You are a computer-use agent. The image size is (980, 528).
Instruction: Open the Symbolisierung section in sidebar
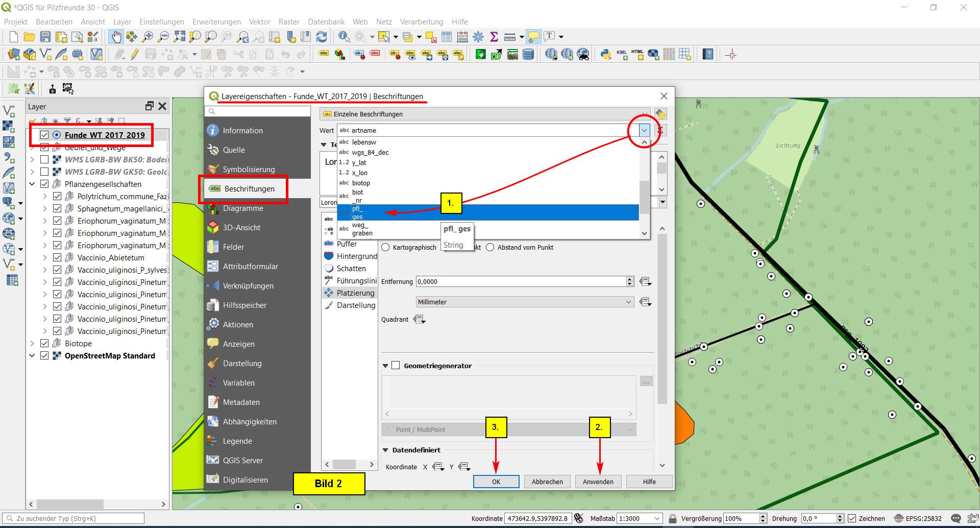tap(249, 169)
